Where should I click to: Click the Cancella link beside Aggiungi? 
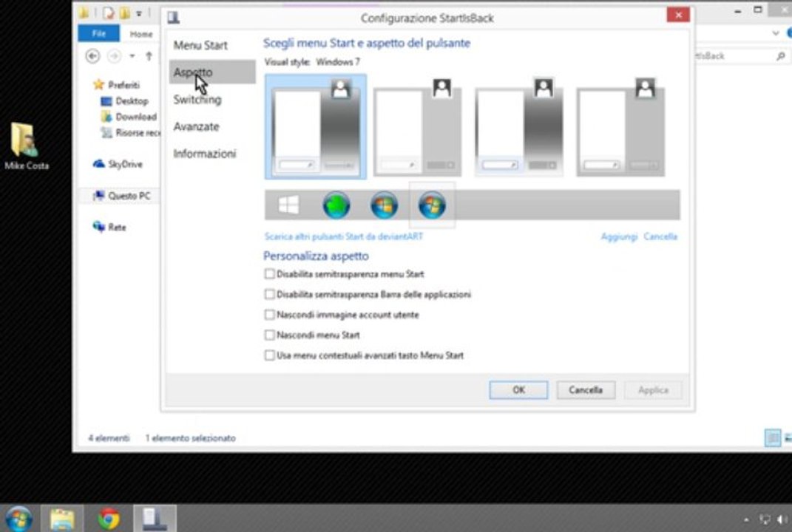(x=660, y=236)
